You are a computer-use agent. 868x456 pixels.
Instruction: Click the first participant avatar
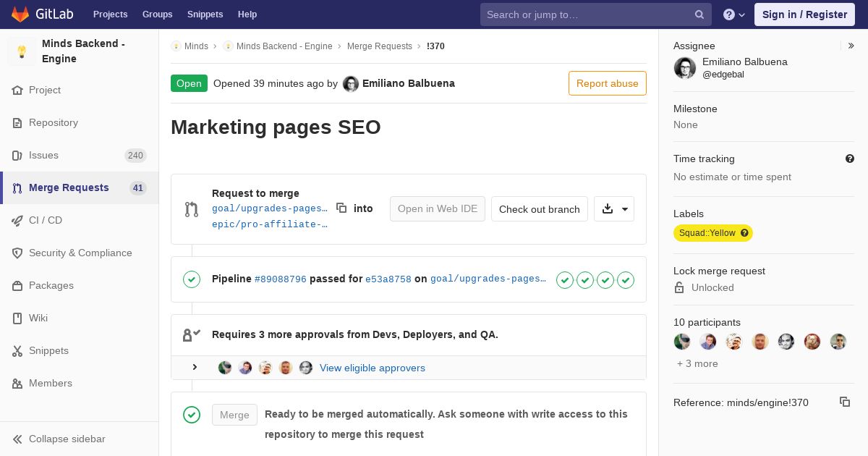tap(682, 342)
